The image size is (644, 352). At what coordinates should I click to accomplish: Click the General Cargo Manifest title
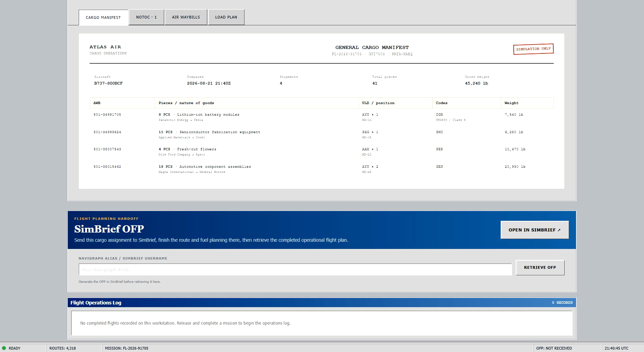click(372, 47)
